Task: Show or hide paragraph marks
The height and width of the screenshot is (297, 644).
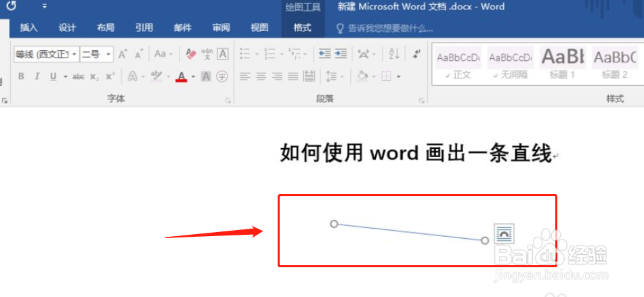Action: point(417,53)
